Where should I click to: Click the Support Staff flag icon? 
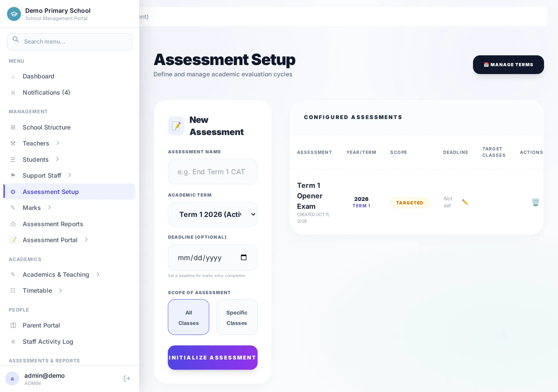point(13,175)
